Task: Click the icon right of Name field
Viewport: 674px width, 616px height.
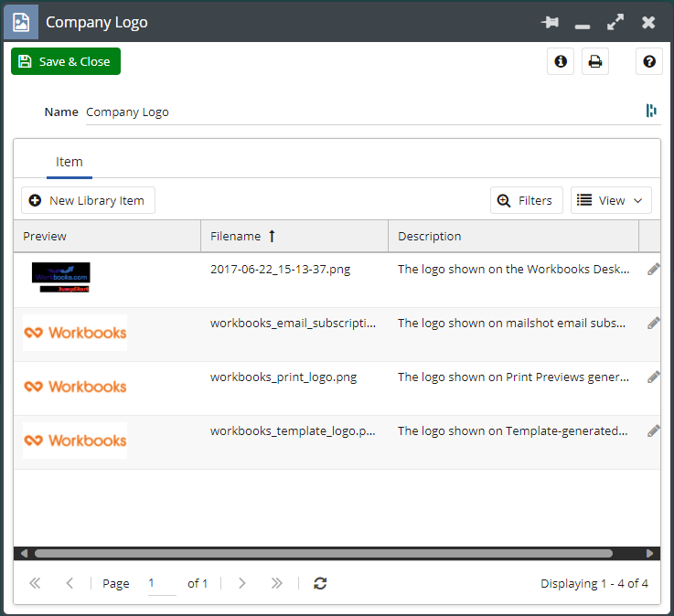Action: click(651, 111)
